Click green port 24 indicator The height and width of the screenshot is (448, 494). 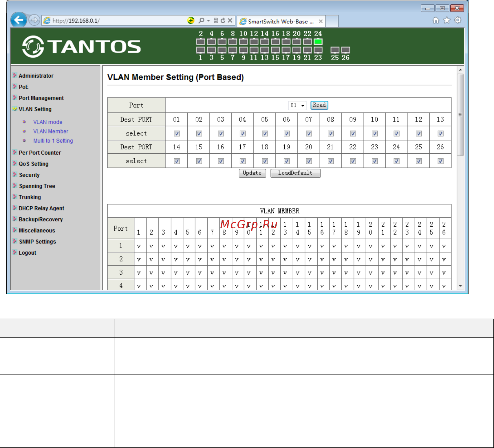(318, 41)
